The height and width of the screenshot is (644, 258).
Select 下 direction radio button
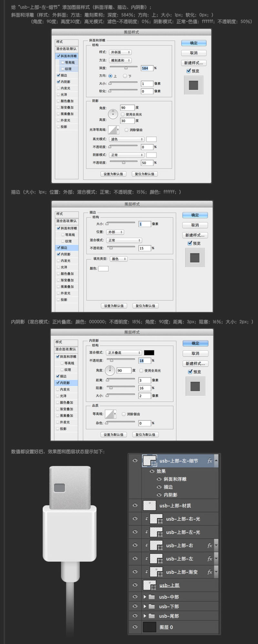tap(125, 76)
